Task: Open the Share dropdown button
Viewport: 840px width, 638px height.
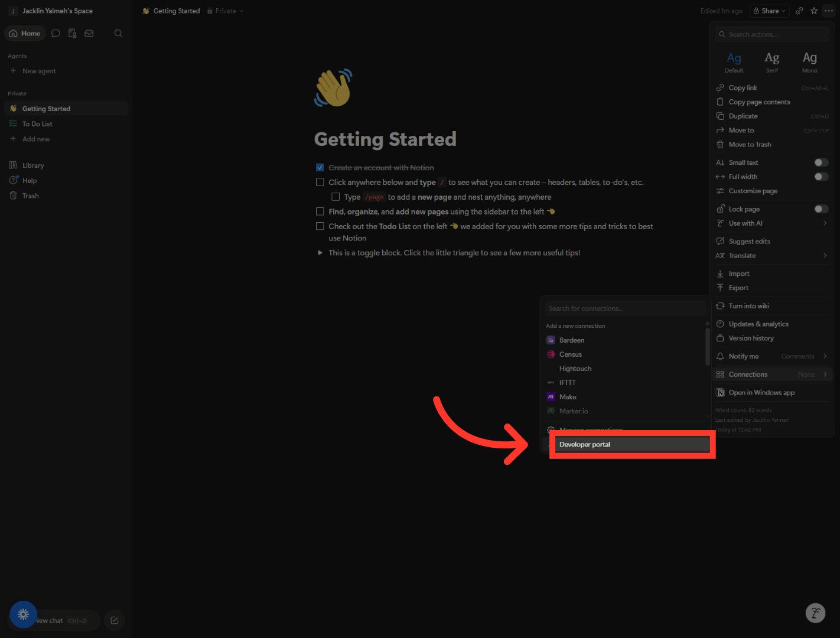Action: point(770,11)
